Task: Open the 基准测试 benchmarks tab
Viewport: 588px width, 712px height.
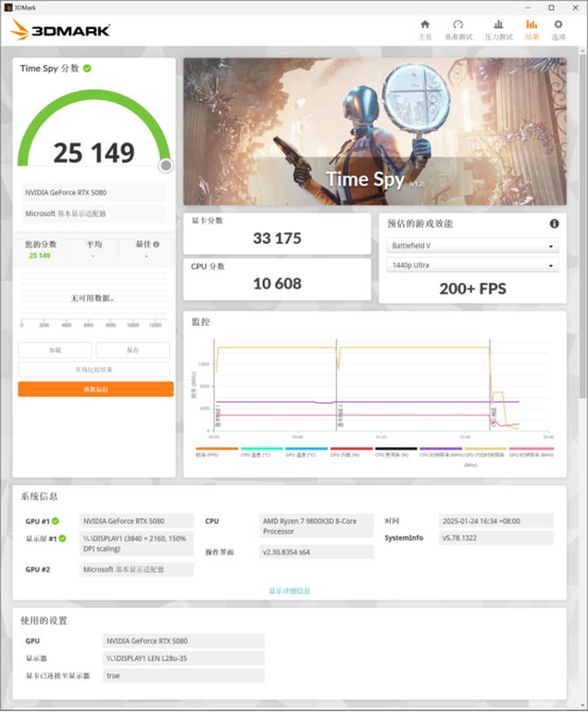Action: click(x=458, y=30)
